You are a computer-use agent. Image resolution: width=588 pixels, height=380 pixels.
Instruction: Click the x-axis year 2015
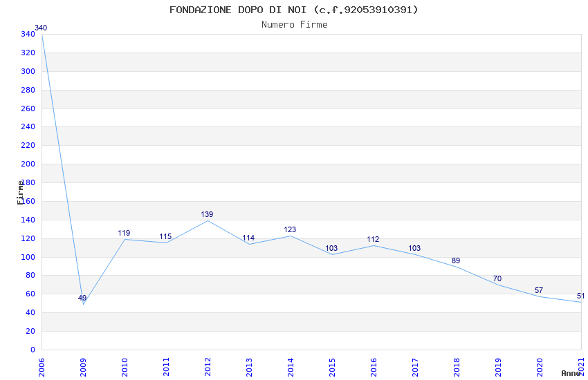(332, 367)
